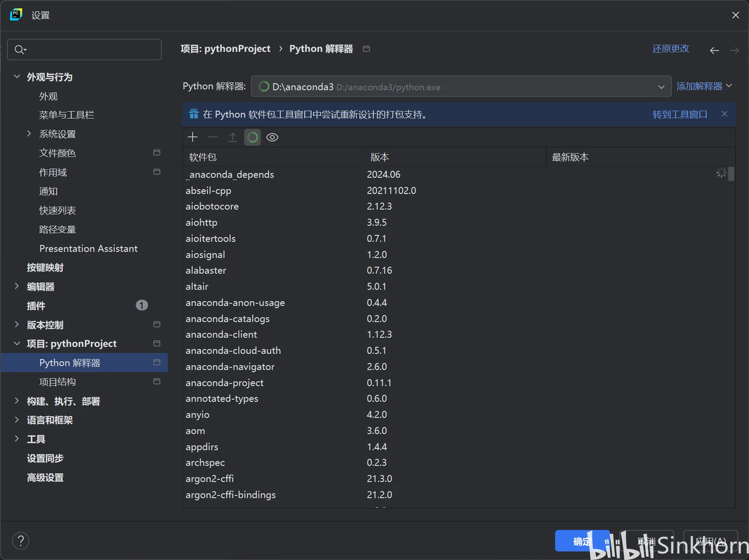Open the 添加解释器 dropdown
The width and height of the screenshot is (749, 560).
coord(704,86)
